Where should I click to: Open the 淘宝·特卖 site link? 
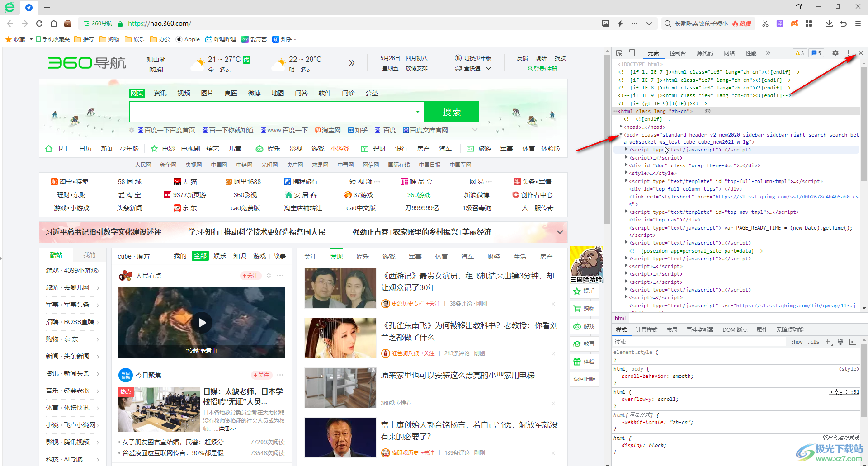[x=69, y=182]
